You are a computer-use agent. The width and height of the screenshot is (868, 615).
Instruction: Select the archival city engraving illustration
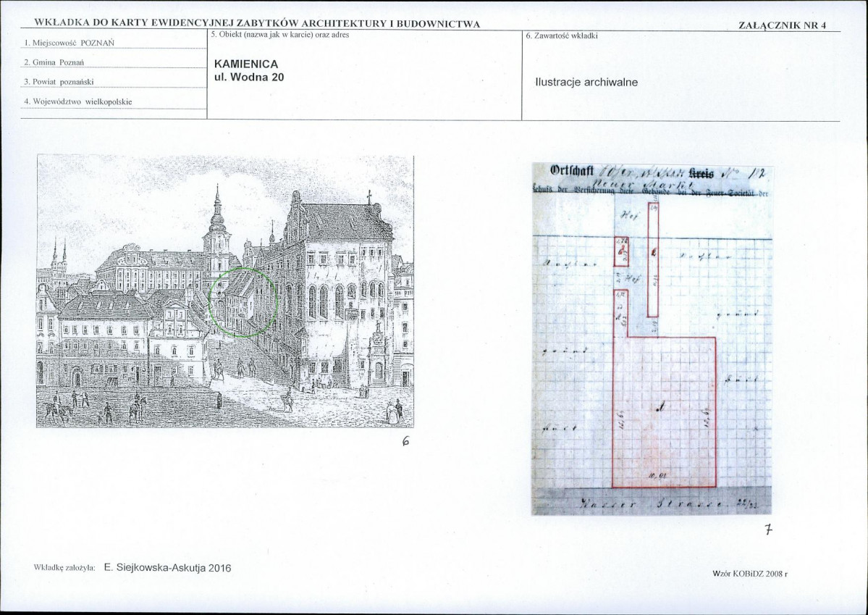point(224,291)
